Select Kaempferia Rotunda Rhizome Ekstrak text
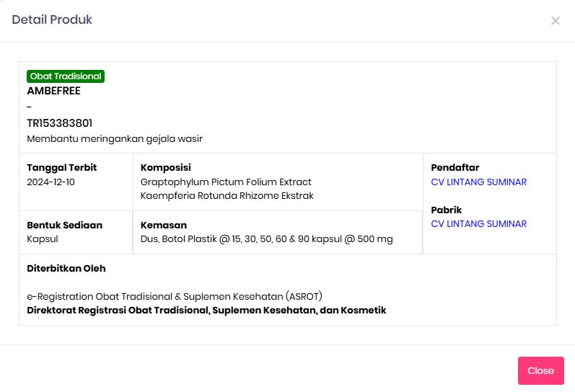The width and height of the screenshot is (575, 392). [227, 196]
